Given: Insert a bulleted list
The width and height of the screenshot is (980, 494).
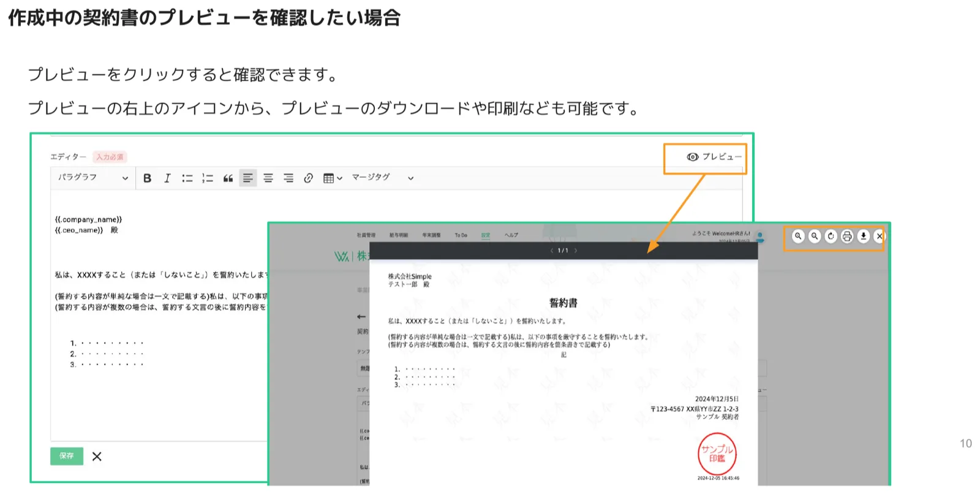Looking at the screenshot, I should tap(187, 178).
